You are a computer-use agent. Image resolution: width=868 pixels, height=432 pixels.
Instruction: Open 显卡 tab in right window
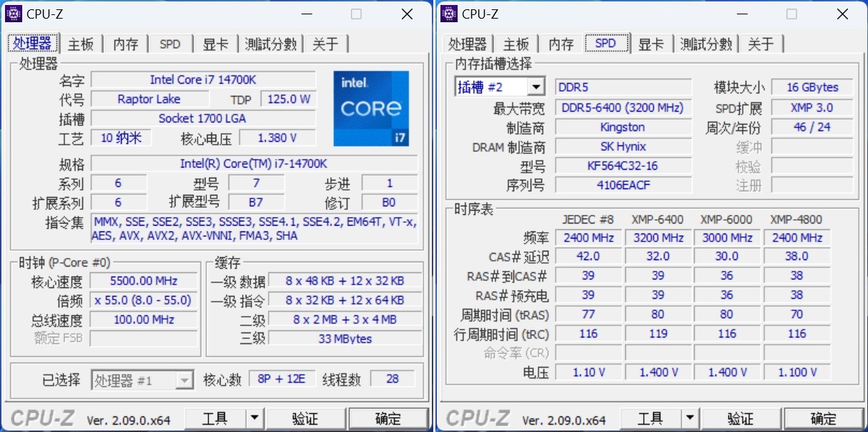point(651,44)
